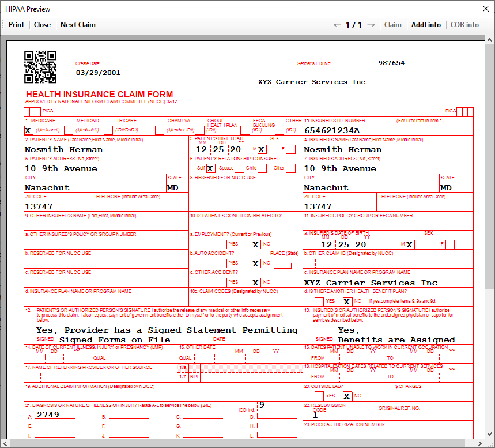
Task: Toggle insured's sex F checkbox
Action: point(450,244)
